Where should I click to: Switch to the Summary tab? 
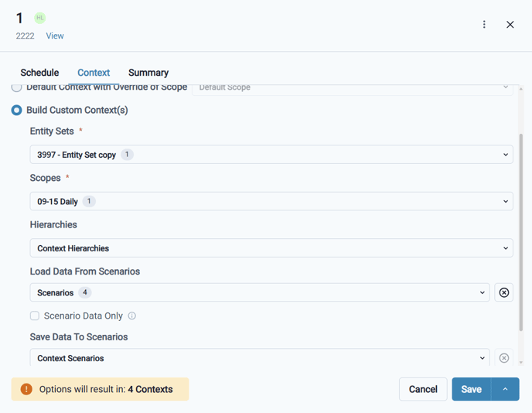[x=148, y=73]
